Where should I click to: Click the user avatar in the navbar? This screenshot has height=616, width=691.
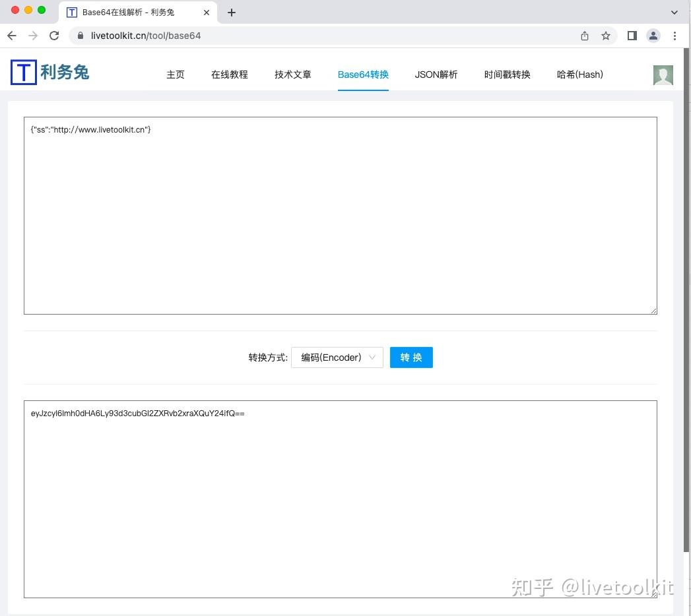point(663,75)
